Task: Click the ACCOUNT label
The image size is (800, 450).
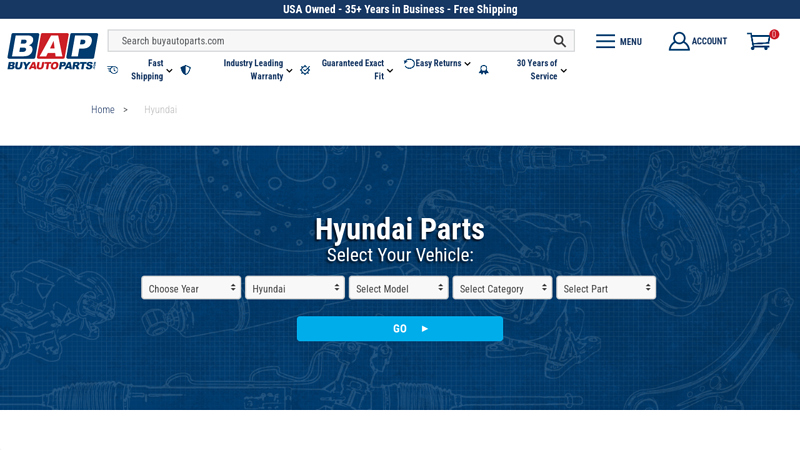Action: tap(709, 41)
